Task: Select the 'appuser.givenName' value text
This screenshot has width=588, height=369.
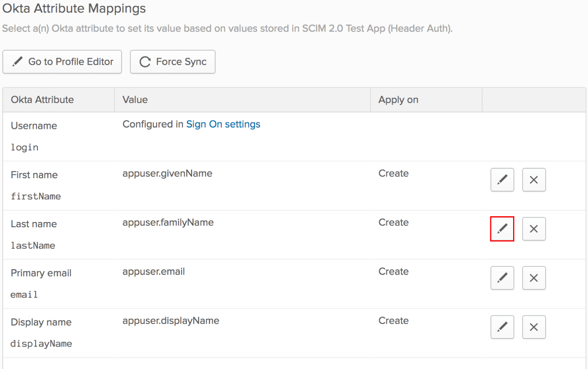Action: click(167, 174)
